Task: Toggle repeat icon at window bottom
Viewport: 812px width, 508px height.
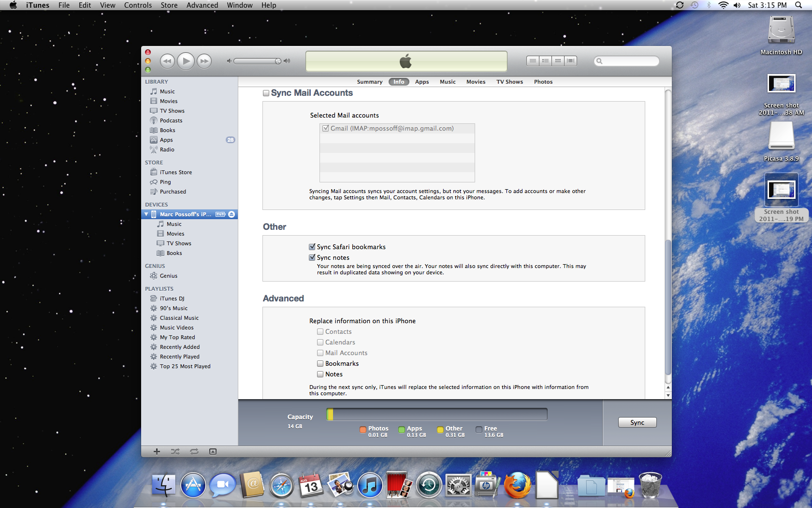Action: click(x=194, y=451)
